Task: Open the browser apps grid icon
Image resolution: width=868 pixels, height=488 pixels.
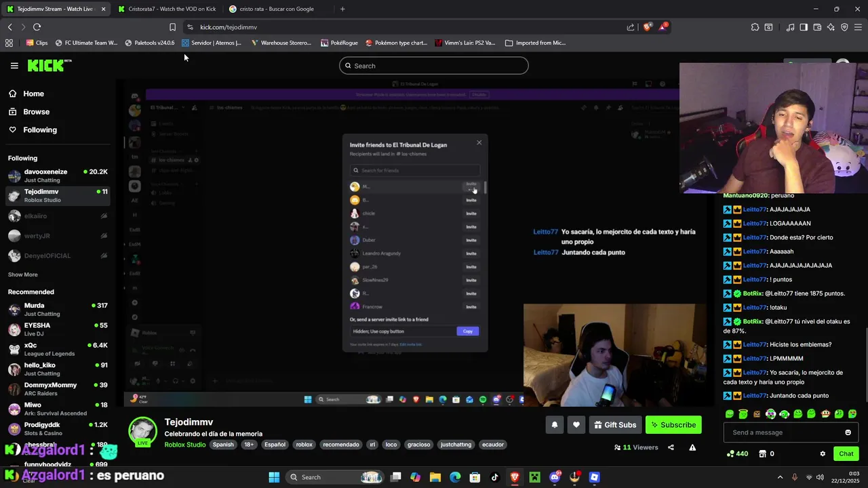Action: 9,43
